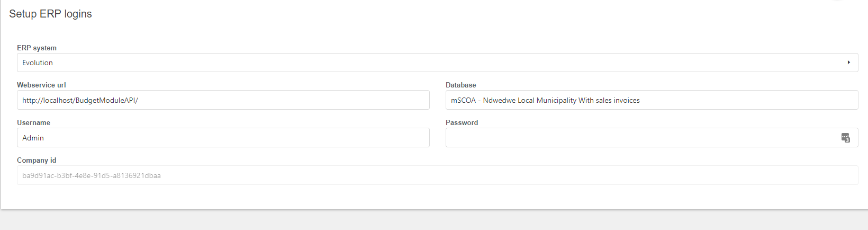
Task: Open the password manager icon in Password field
Action: click(845, 138)
